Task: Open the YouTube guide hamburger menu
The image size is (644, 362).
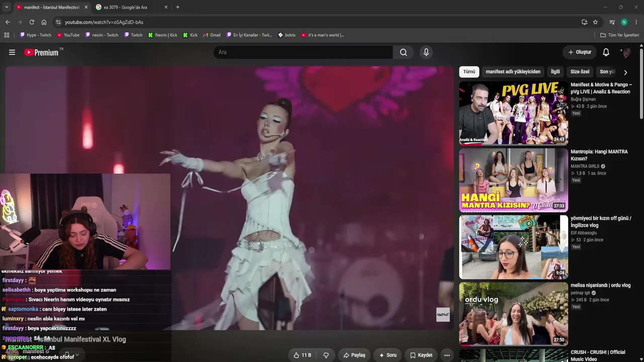Action: coord(12,52)
